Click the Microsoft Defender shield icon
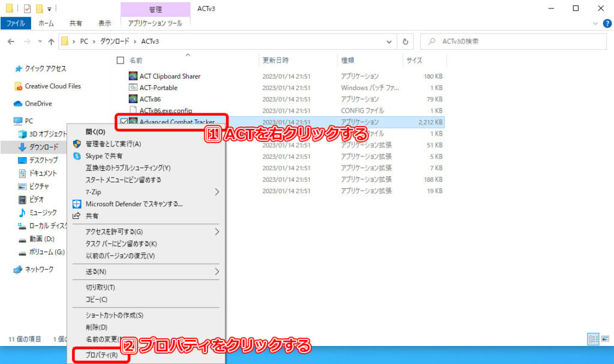Screen dimensions: 614x364 (x=77, y=204)
